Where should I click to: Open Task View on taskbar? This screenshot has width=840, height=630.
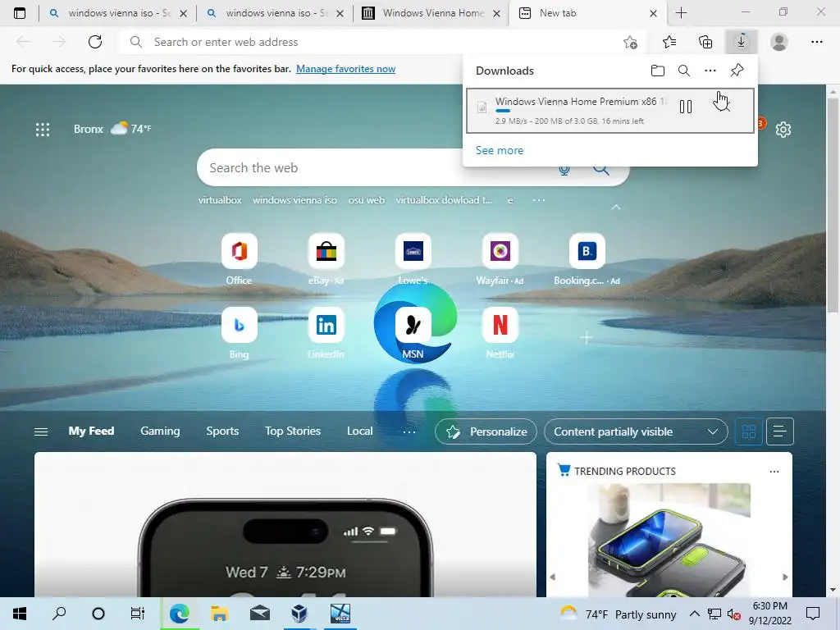[x=138, y=614]
